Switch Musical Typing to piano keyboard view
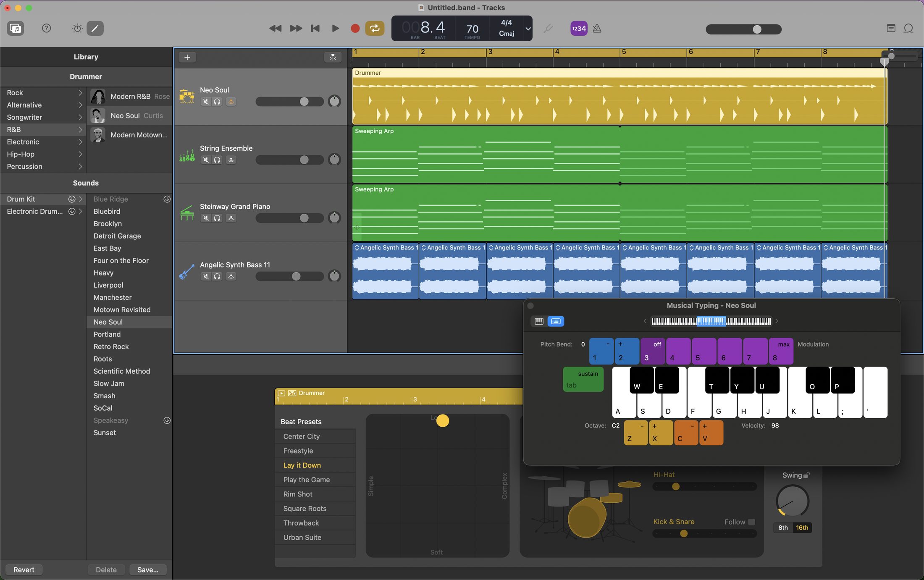Viewport: 924px width, 580px height. click(539, 321)
